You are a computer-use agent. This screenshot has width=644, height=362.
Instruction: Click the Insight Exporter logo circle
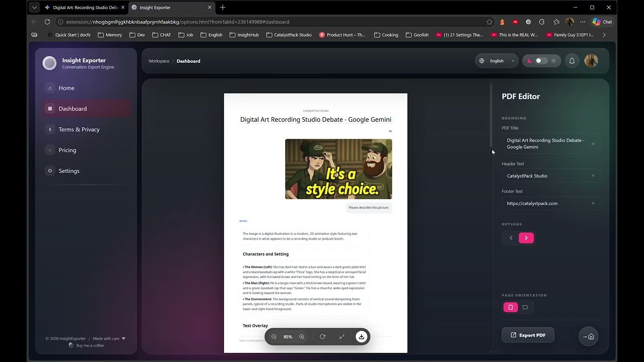49,63
